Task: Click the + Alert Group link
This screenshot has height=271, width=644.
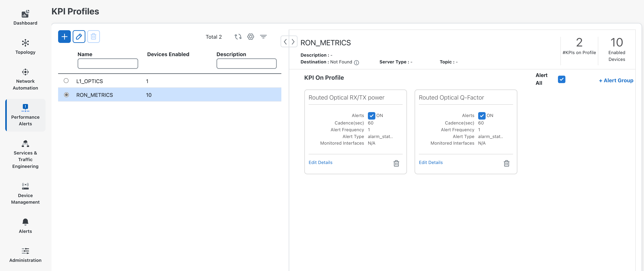Action: pos(616,80)
